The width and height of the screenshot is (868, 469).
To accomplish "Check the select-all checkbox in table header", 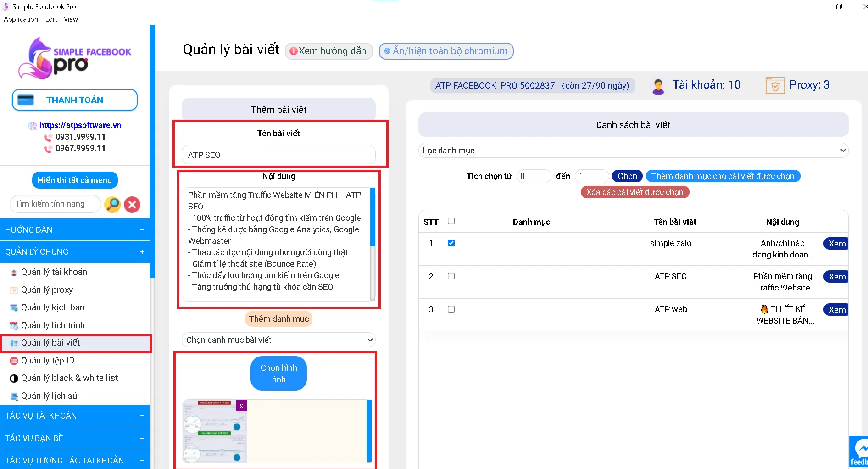I will tap(451, 221).
